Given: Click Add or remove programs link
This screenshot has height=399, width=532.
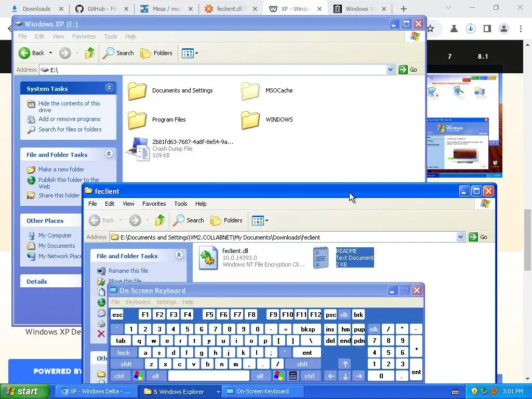Looking at the screenshot, I should [70, 119].
